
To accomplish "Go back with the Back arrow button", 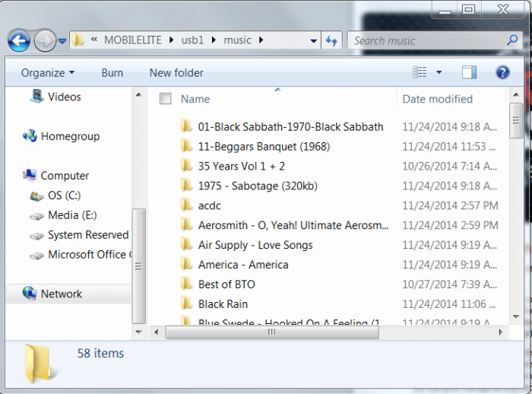I will (19, 41).
